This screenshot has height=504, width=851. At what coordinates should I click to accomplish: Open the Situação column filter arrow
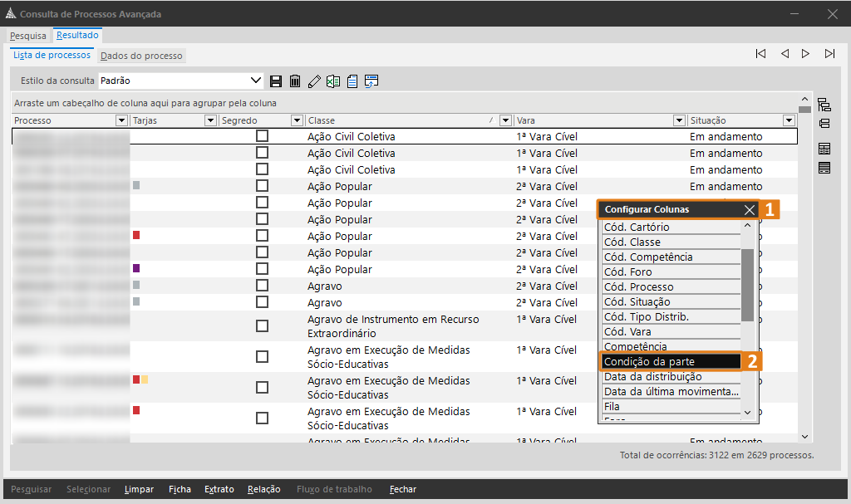point(790,120)
